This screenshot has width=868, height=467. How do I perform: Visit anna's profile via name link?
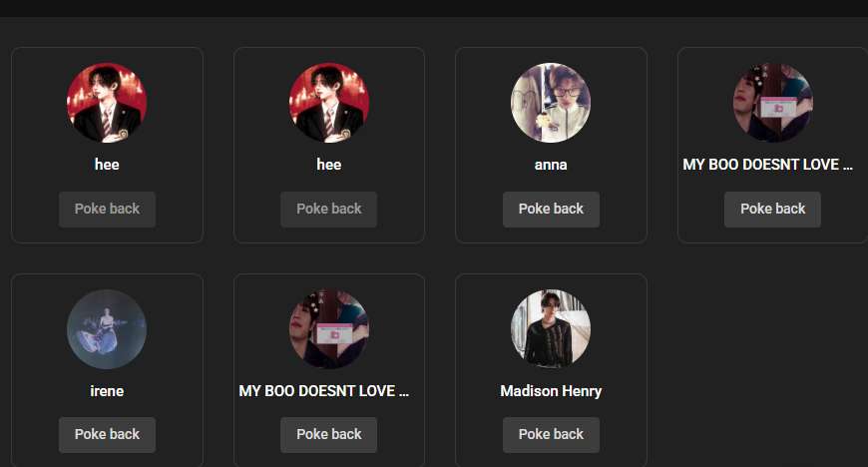[551, 165]
